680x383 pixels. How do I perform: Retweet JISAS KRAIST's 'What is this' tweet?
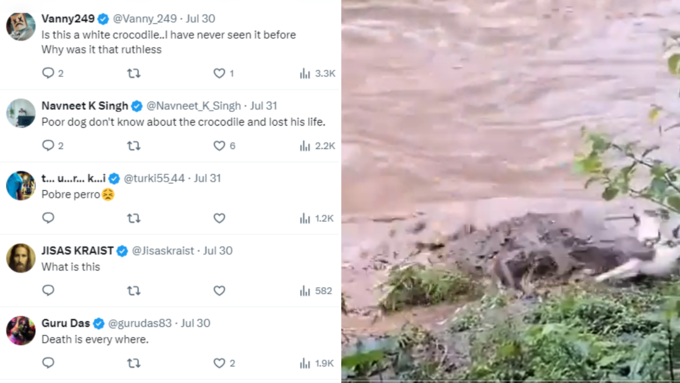pos(134,291)
